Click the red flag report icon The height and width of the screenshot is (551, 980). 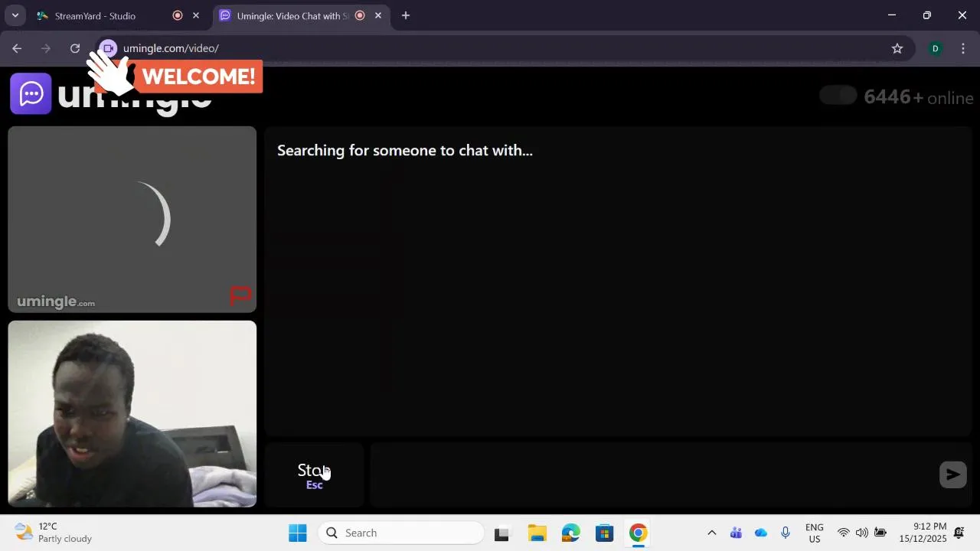click(x=241, y=295)
